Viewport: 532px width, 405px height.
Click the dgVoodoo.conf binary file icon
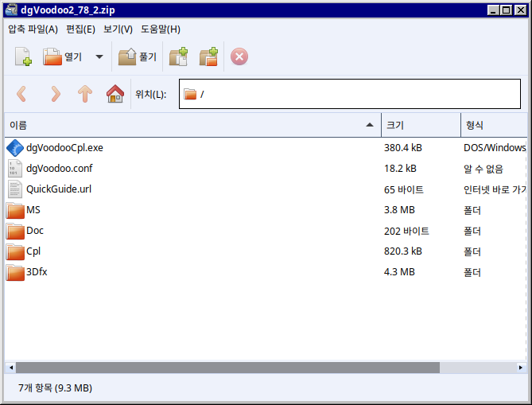[x=15, y=169]
